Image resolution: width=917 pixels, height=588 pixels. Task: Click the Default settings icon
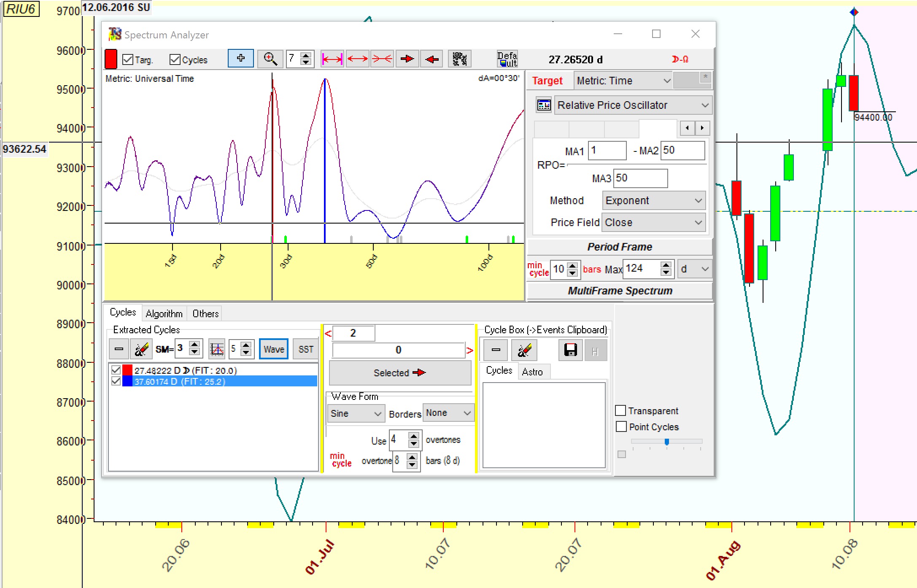tap(507, 59)
